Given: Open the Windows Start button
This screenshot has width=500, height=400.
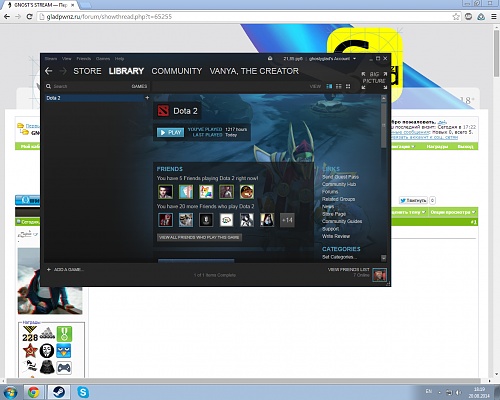Looking at the screenshot, I should pos(10,392).
